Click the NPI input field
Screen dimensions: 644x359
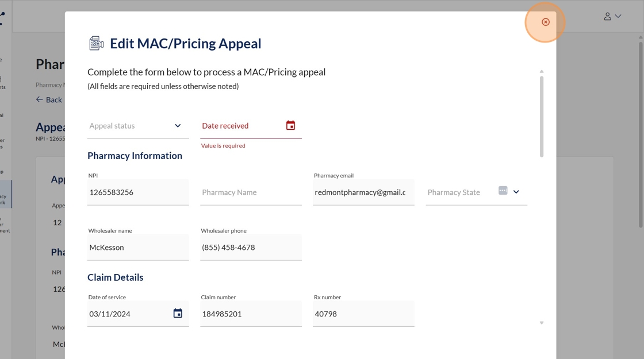[138, 192]
